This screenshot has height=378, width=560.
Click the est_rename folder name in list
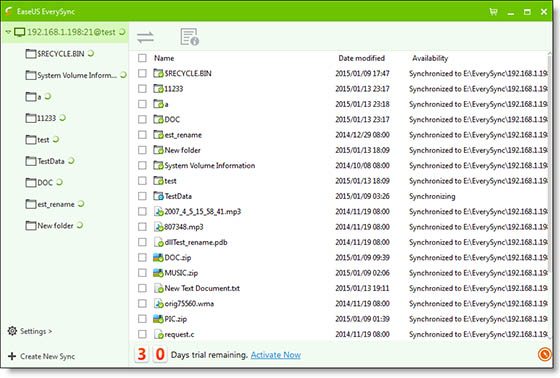pos(183,135)
